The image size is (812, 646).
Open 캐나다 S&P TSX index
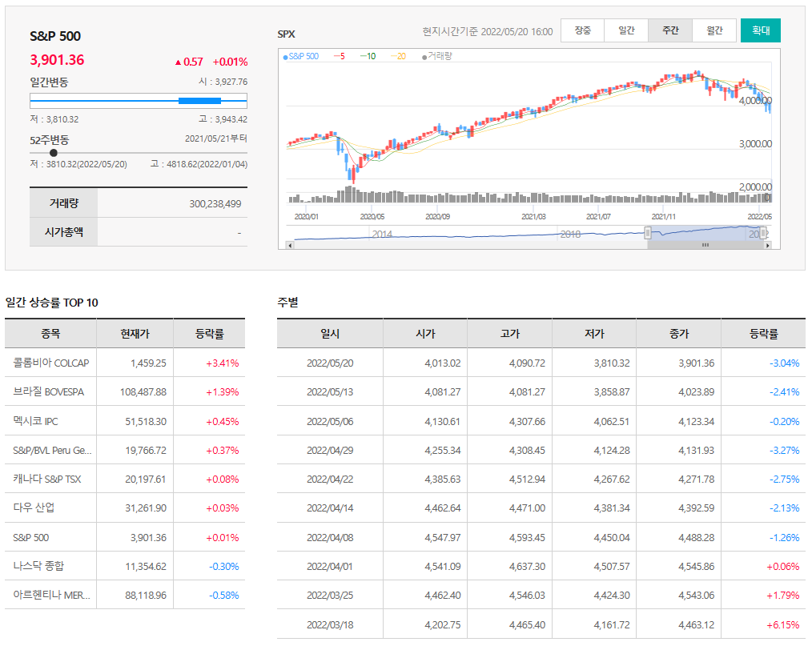46,479
